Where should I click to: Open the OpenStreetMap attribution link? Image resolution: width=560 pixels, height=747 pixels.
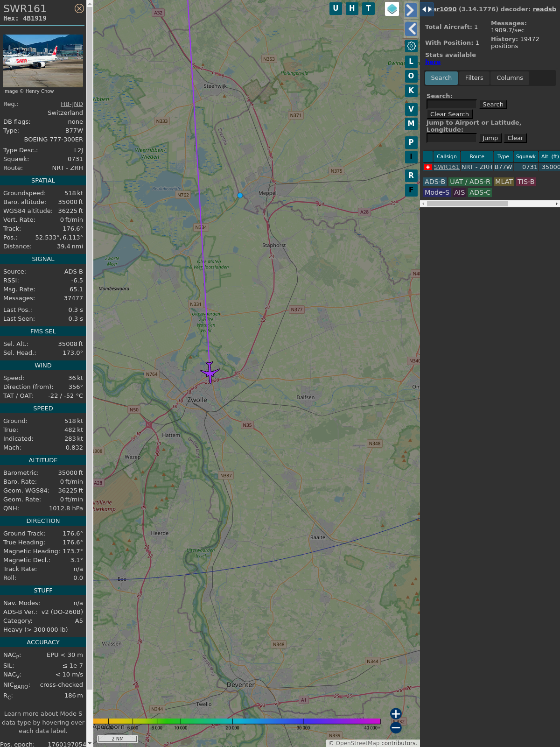(357, 743)
